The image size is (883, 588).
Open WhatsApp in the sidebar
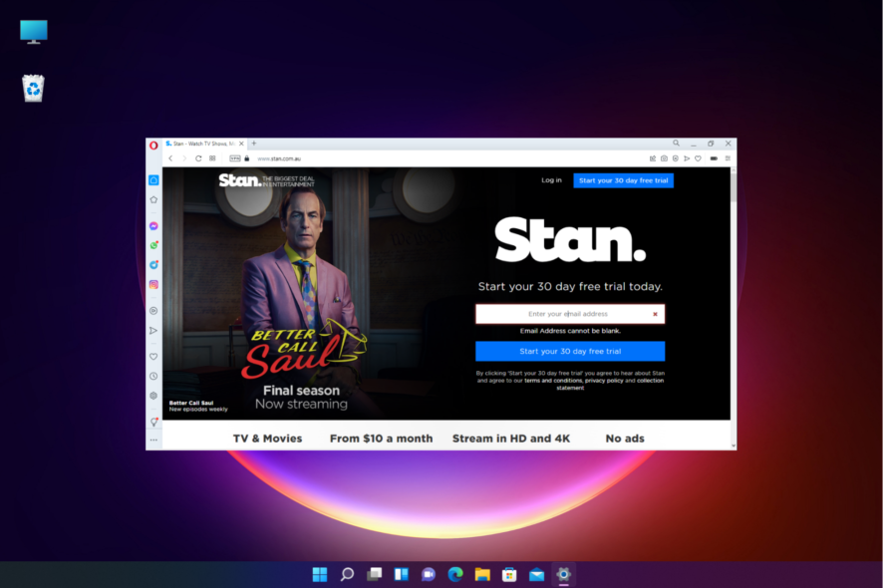(x=153, y=245)
